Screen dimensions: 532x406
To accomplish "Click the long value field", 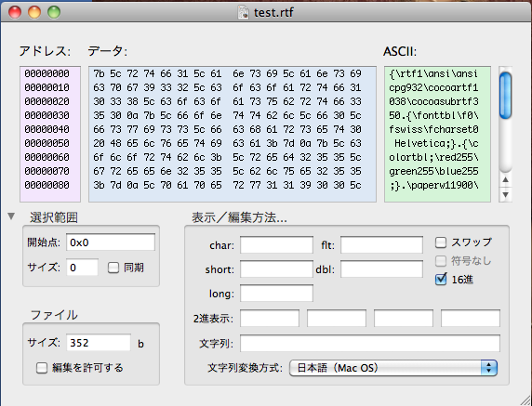I will pos(276,294).
